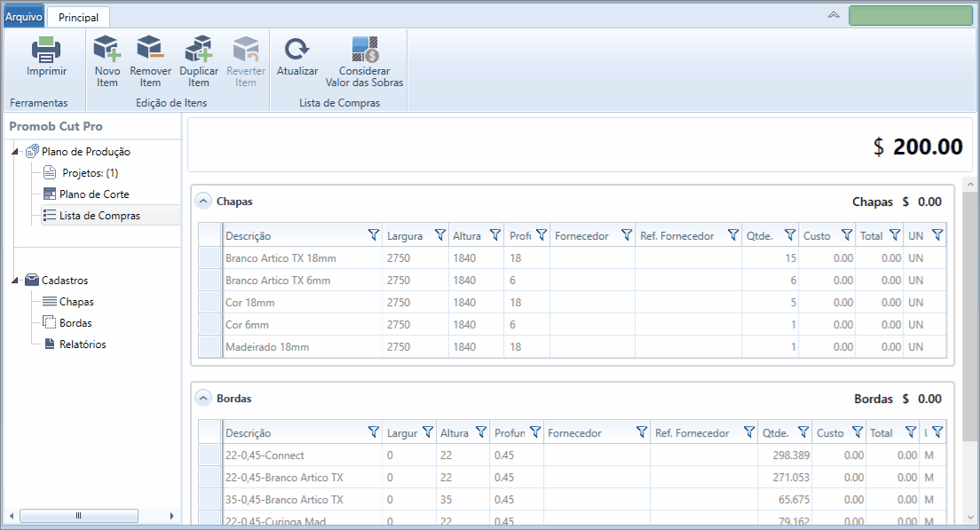Open Chapas under Cadastros
The image size is (980, 530).
[76, 302]
